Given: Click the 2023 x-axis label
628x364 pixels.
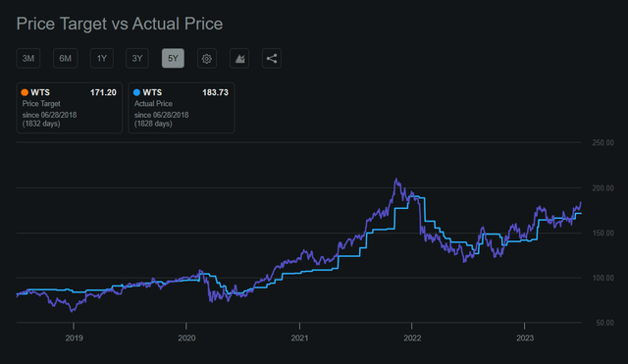Looking at the screenshot, I should point(525,338).
